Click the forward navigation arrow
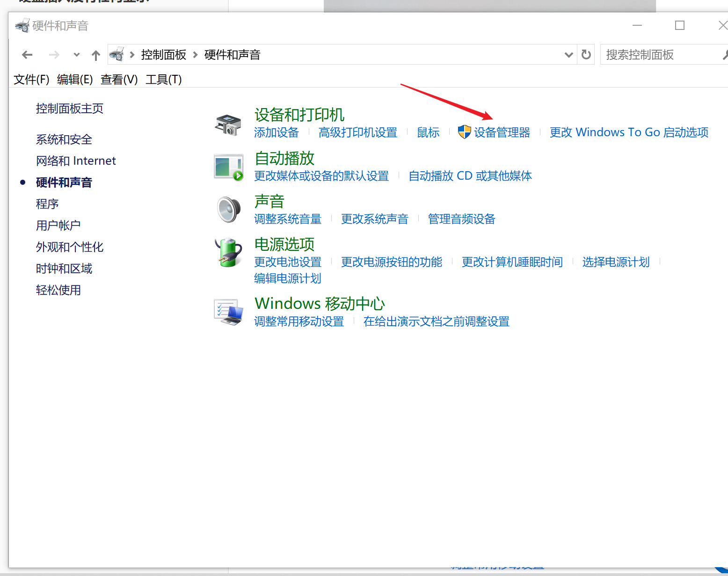The height and width of the screenshot is (576, 728). pos(54,55)
